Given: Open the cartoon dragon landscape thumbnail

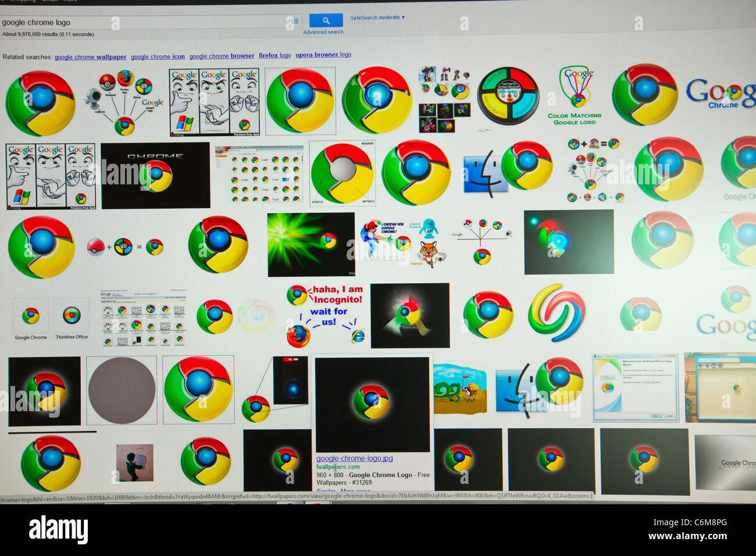Looking at the screenshot, I should click(460, 389).
